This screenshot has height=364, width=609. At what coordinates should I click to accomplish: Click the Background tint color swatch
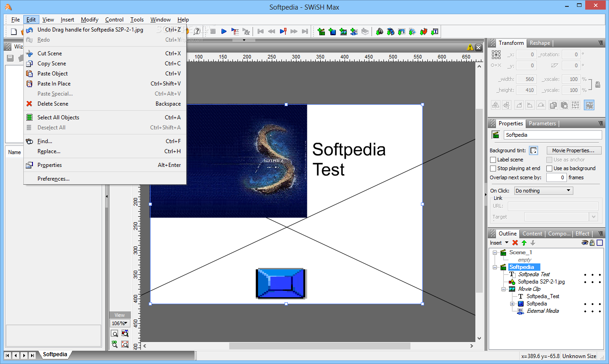click(x=534, y=150)
